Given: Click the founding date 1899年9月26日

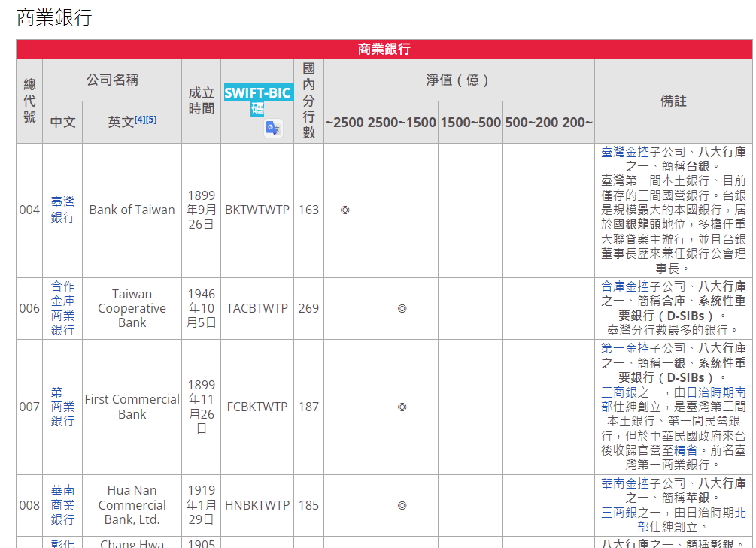Looking at the screenshot, I should [x=201, y=210].
